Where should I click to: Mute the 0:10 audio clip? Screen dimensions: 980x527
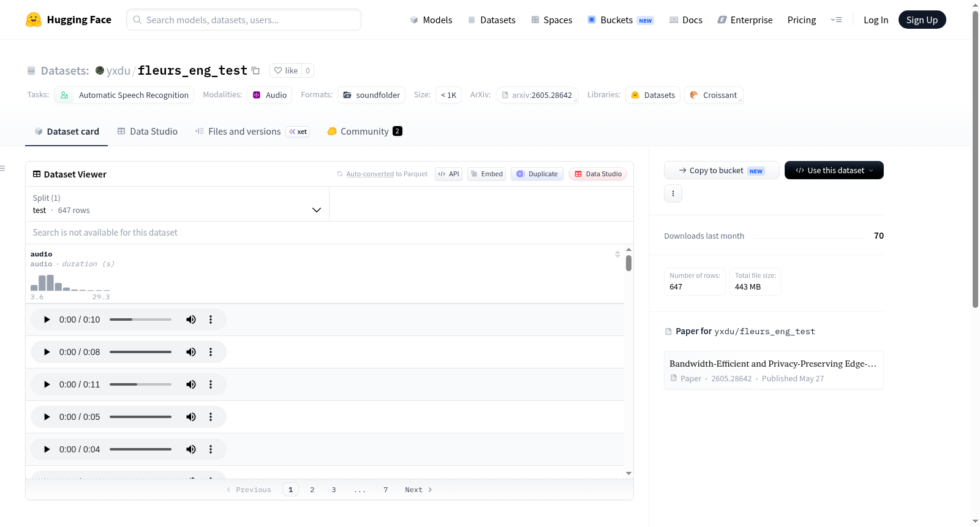tap(191, 320)
